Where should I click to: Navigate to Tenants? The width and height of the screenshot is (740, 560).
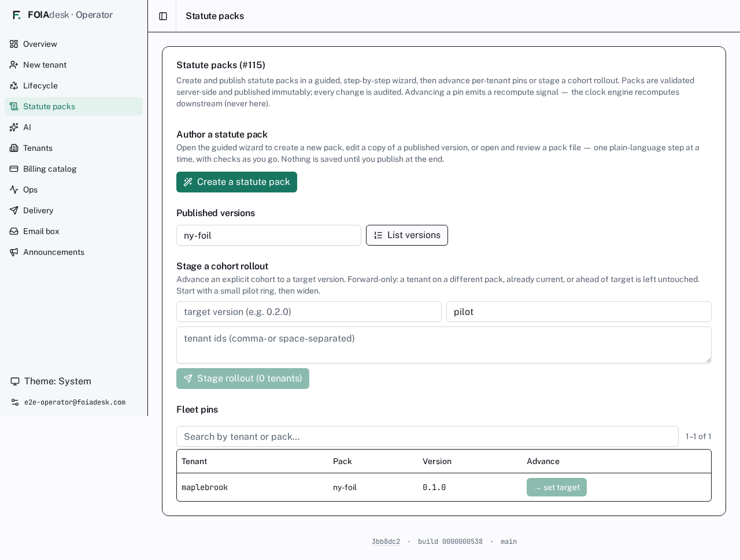pyautogui.click(x=73, y=148)
